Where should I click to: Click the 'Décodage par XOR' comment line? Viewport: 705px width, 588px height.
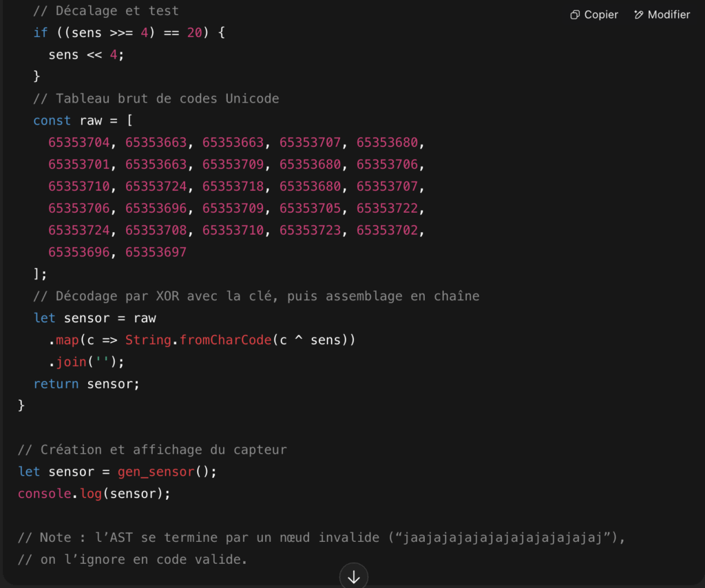coord(256,296)
